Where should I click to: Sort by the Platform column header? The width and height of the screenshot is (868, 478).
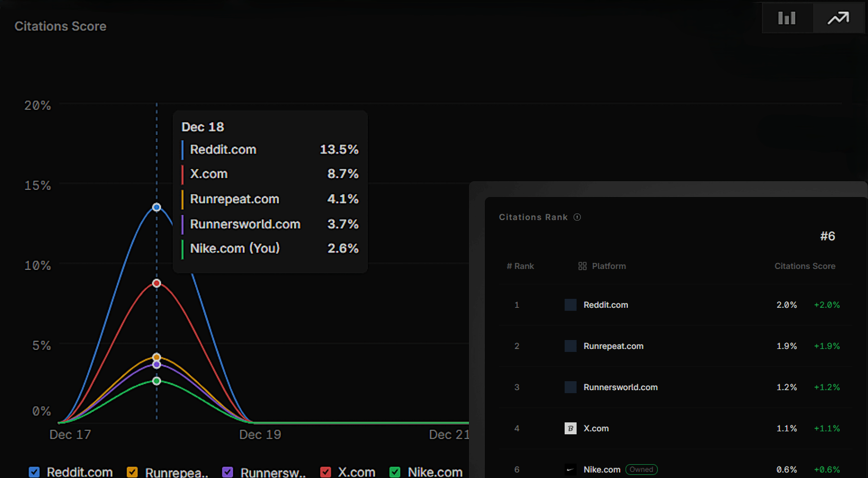coord(609,266)
